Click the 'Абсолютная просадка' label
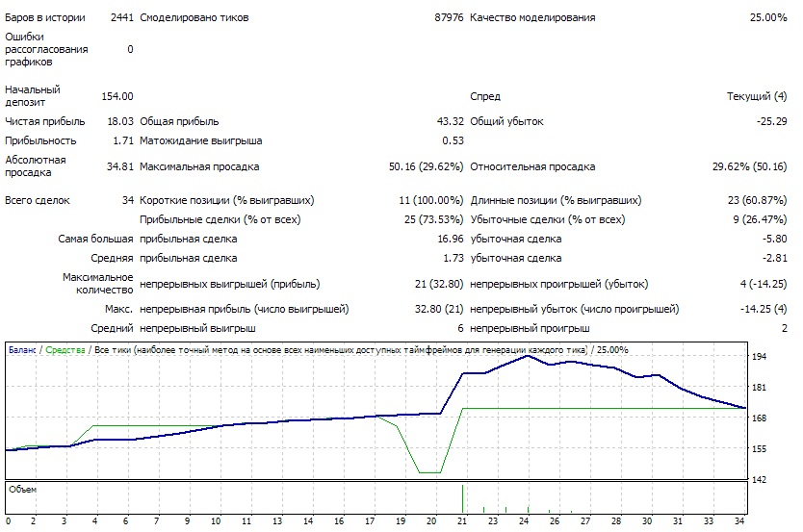 click(x=36, y=165)
